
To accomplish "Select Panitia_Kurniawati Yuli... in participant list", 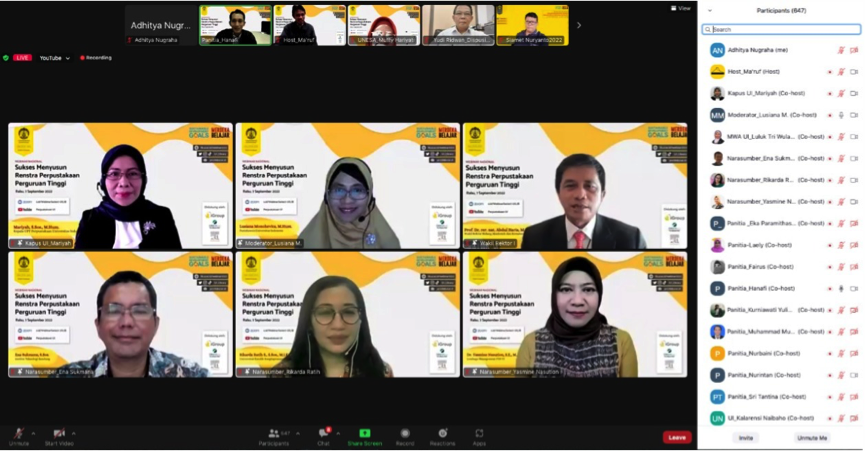I will pos(783,310).
